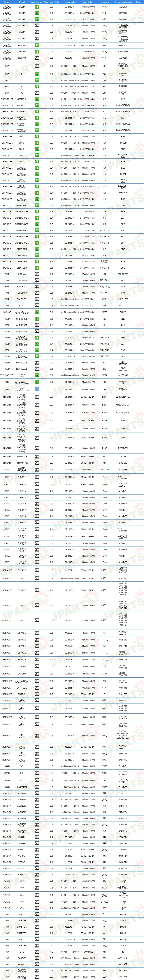This screenshot has width=144, height=980.
Task: Click the Marka column header
Action: coord(7,2)
